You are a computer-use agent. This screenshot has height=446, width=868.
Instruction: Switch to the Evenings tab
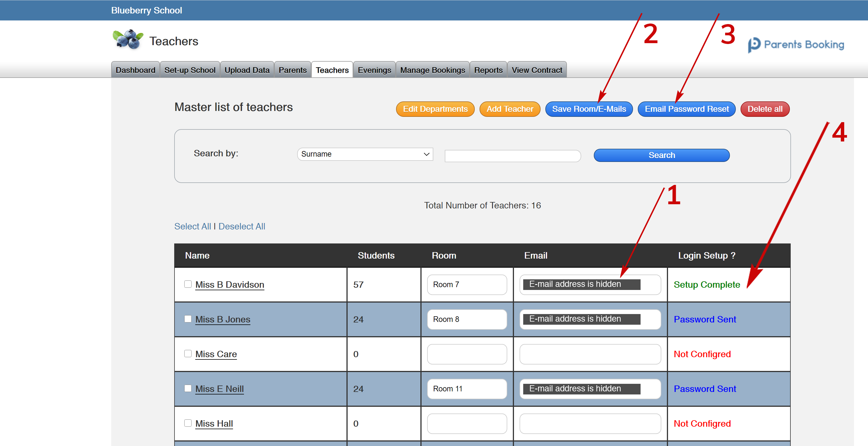point(374,70)
